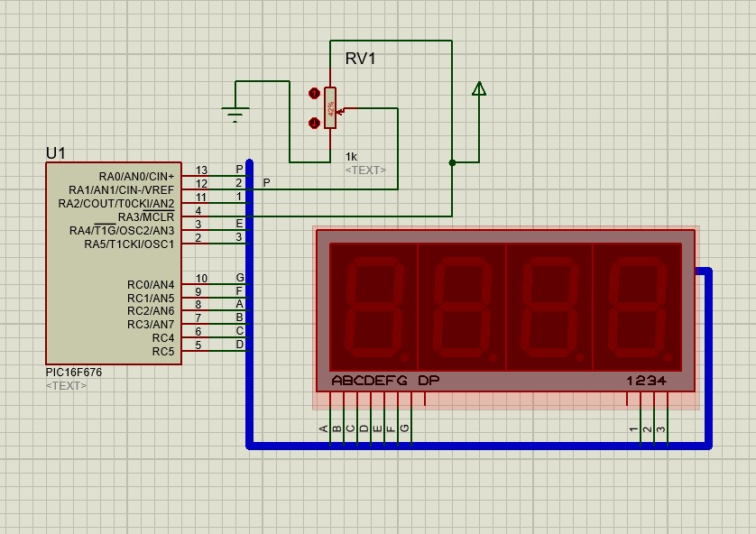Select pin RA4/T1G/OSC2/AN3 on U1
This screenshot has width=756, height=534.
122,230
